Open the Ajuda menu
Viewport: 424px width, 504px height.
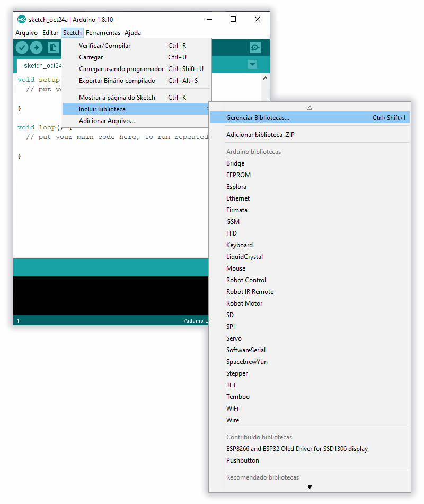pos(132,33)
